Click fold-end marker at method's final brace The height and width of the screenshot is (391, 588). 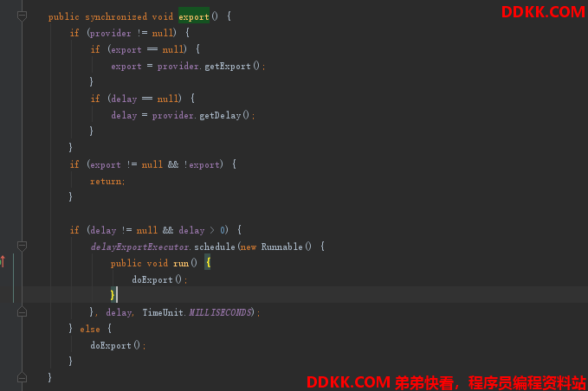pyautogui.click(x=23, y=377)
